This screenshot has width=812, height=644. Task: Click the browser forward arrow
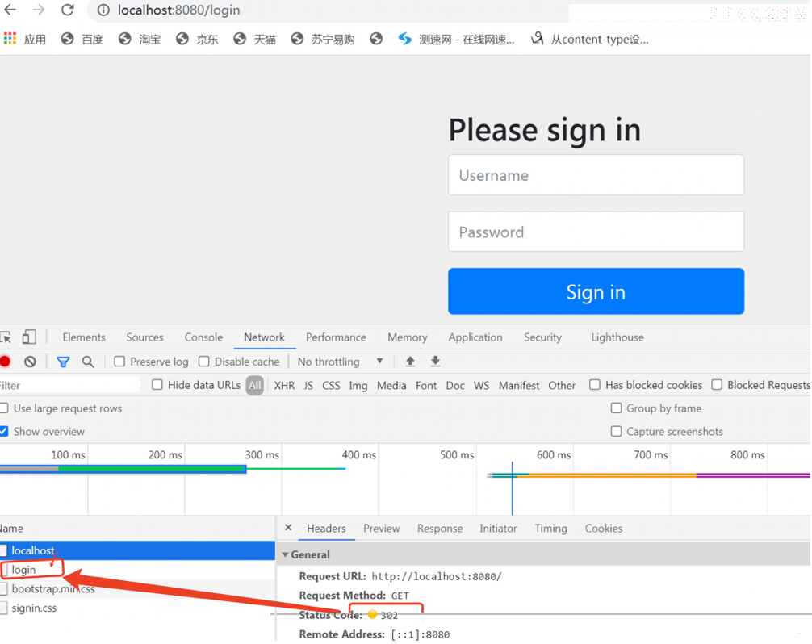pos(39,10)
